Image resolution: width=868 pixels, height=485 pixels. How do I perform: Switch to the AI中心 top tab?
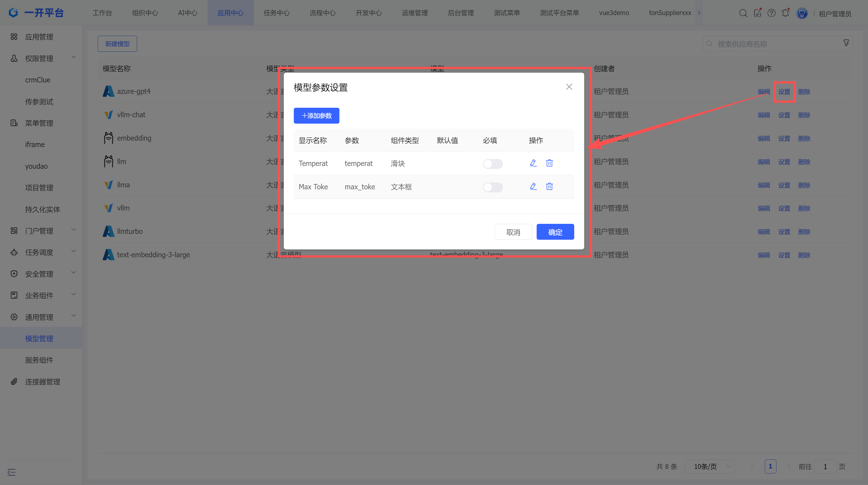188,13
